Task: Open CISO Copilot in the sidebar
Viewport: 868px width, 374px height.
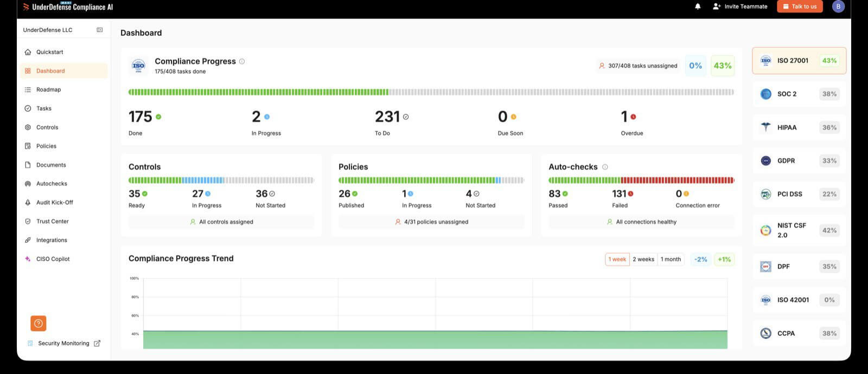Action: 63,259
